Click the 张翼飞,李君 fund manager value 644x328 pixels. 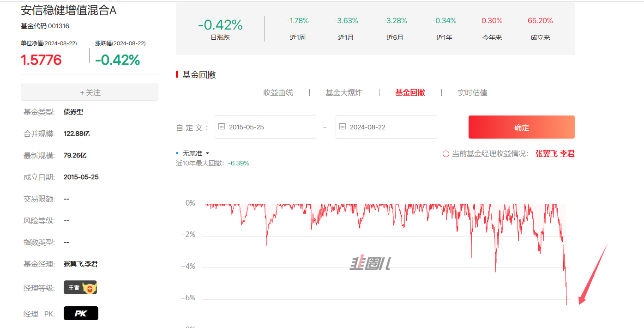pos(81,264)
